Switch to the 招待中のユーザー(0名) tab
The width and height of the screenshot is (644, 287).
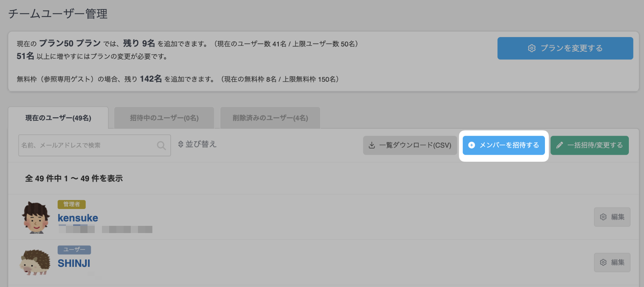164,118
